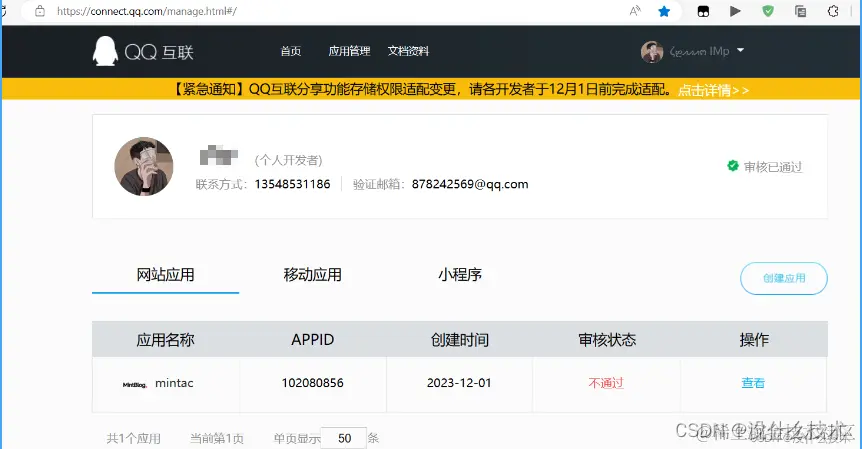This screenshot has height=449, width=862.
Task: Click the APPID column header
Action: click(313, 340)
